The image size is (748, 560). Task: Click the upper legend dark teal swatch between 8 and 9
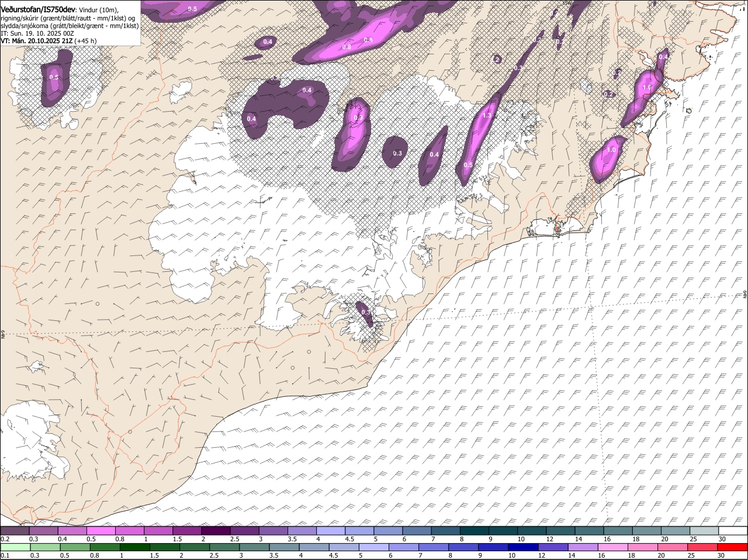(x=474, y=531)
